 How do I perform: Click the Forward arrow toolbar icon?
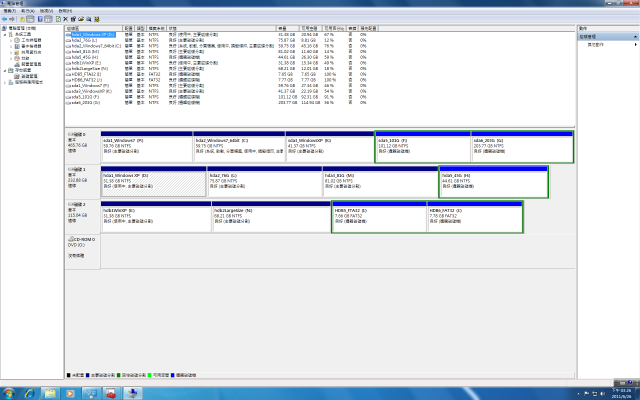[12, 19]
